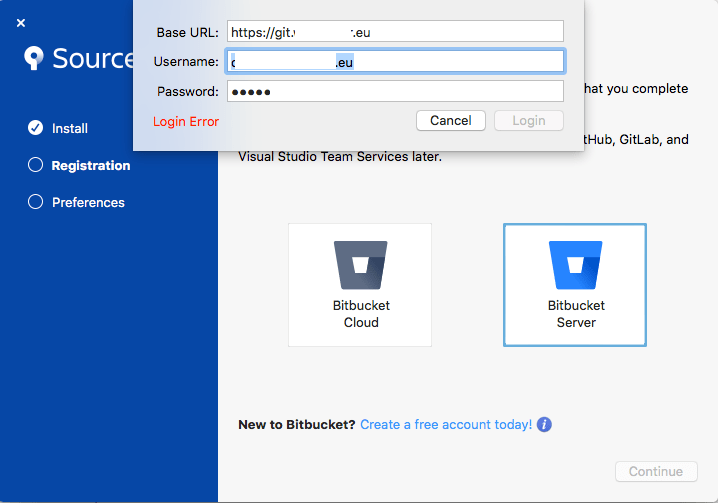Go to the Registration step
This screenshot has width=718, height=503.
[91, 165]
